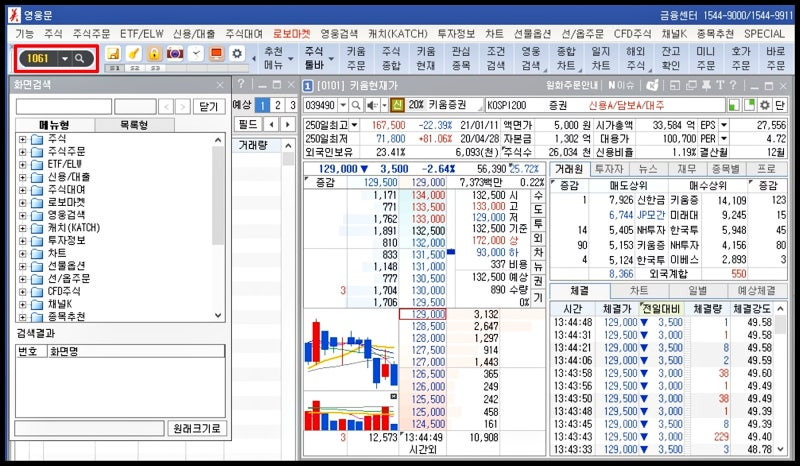Viewport: 800px width, 466px height.
Task: Click the 호가주문 toolbar button
Action: [741, 59]
